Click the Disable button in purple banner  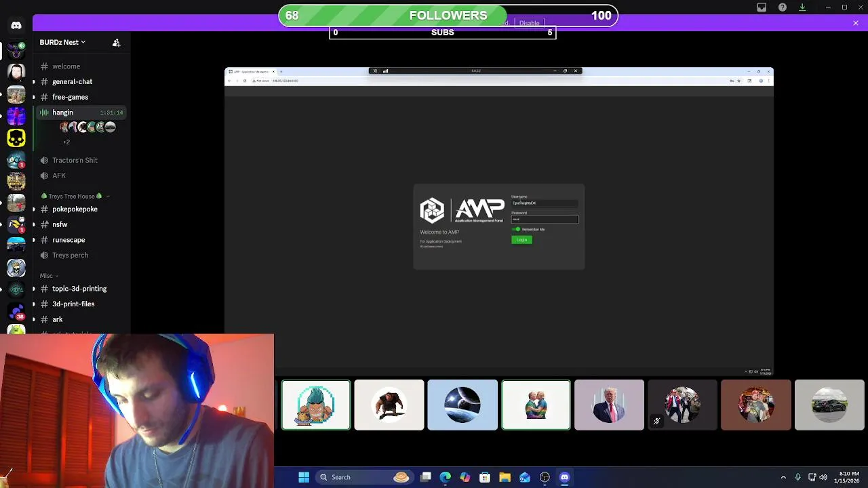pos(529,23)
